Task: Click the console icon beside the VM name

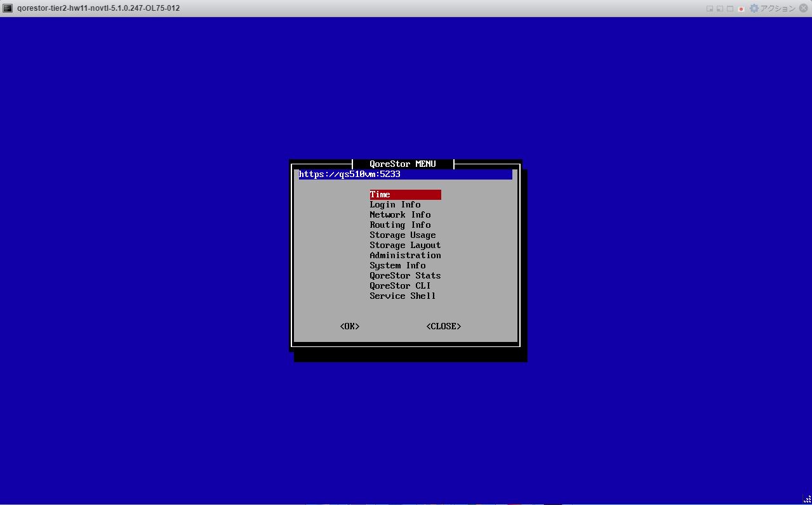Action: tap(8, 8)
